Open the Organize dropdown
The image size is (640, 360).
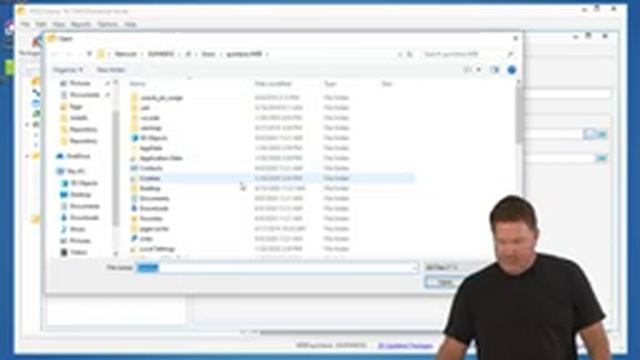(x=68, y=70)
